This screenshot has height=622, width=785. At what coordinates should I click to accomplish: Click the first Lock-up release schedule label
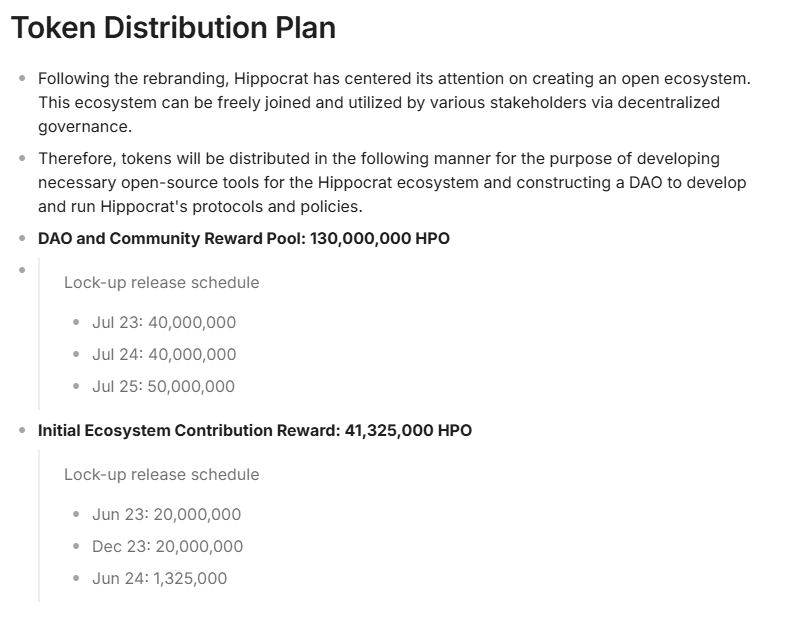[162, 282]
